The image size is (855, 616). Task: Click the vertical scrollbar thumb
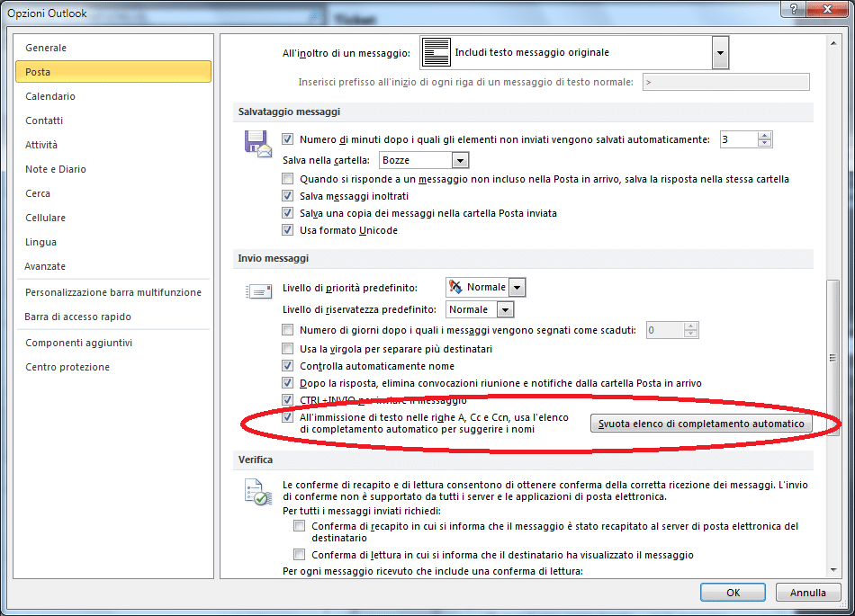833,358
